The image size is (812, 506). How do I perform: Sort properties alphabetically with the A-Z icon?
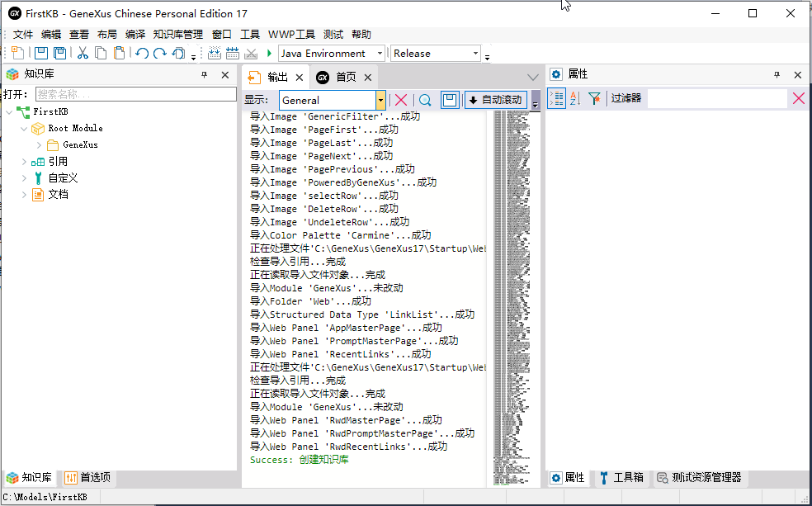(575, 98)
